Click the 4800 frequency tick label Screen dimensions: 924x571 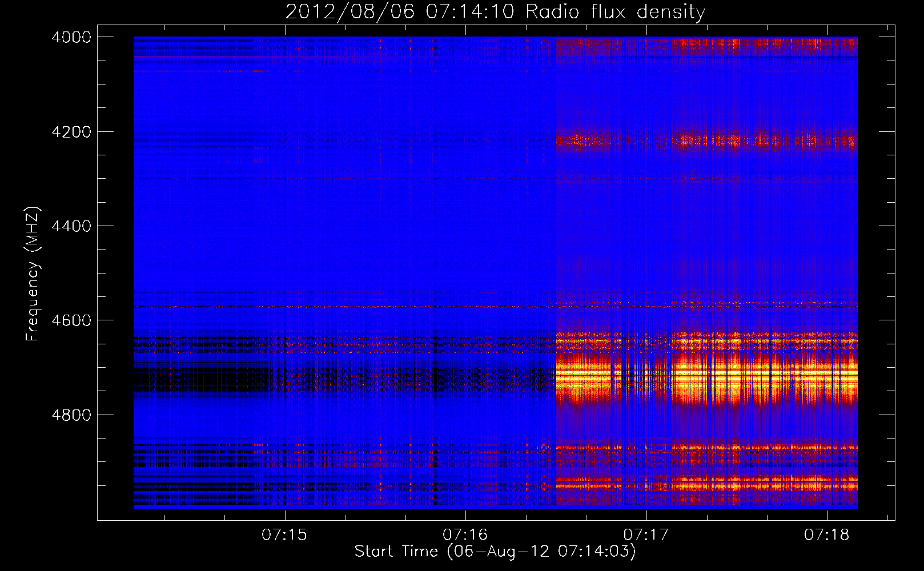point(71,415)
